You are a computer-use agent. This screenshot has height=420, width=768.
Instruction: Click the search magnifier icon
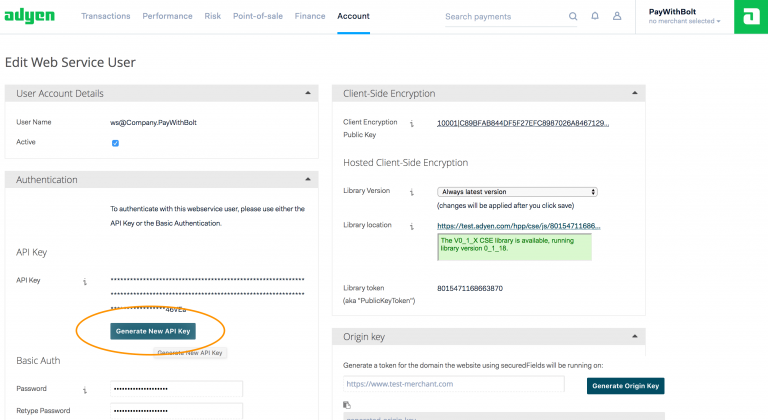[x=573, y=16]
